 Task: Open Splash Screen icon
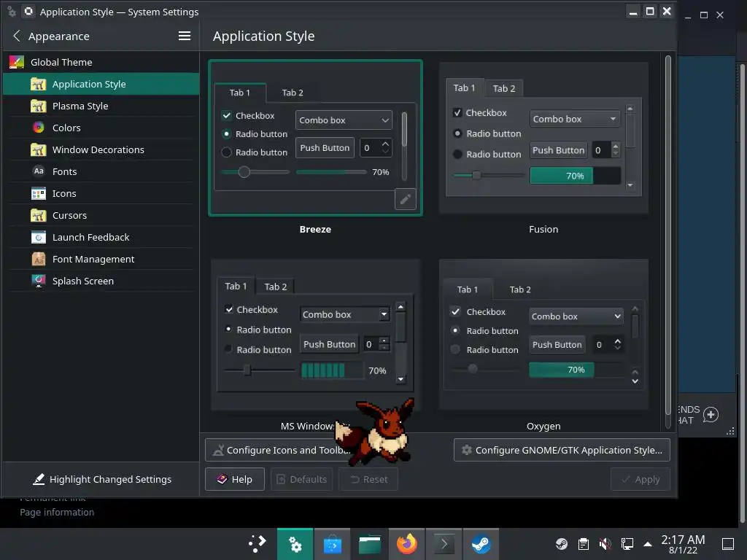click(38, 281)
